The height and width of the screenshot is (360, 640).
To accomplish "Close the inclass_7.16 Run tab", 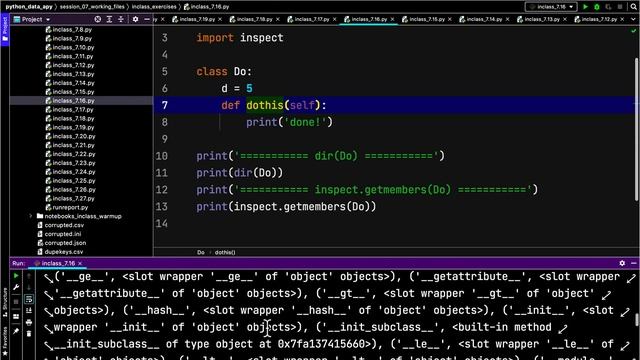I will (x=80, y=263).
